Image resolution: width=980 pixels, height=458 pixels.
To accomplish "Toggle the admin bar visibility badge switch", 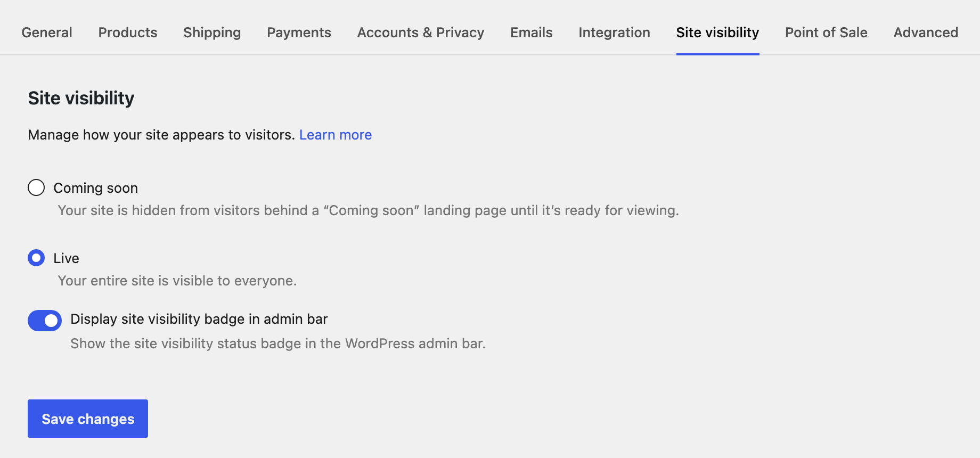I will tap(45, 321).
